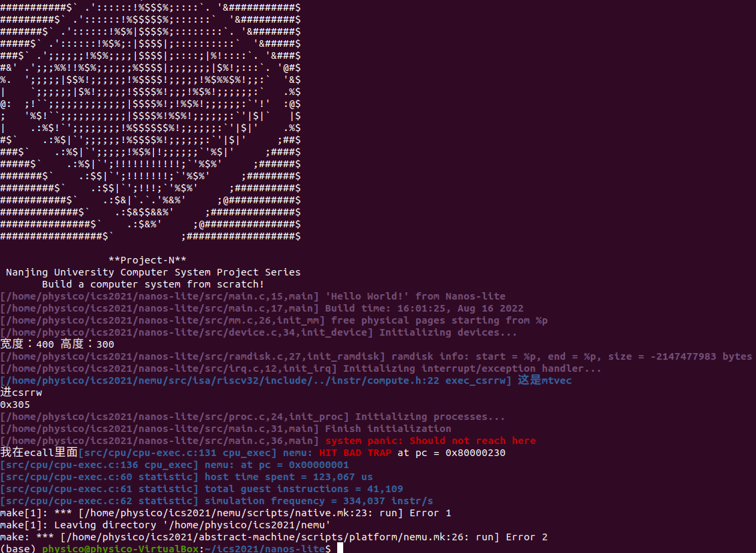Click the green 'physico@physico-VirtualBox' prompt text

(120, 549)
